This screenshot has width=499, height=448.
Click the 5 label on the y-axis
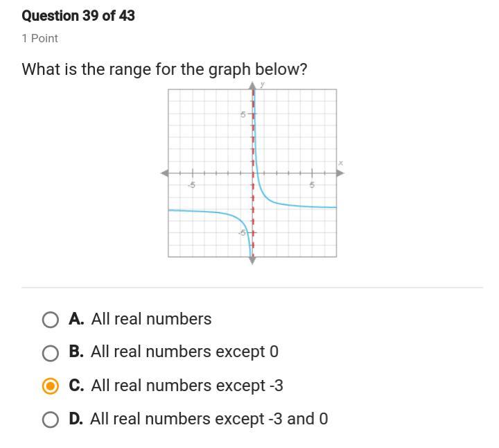pos(243,114)
